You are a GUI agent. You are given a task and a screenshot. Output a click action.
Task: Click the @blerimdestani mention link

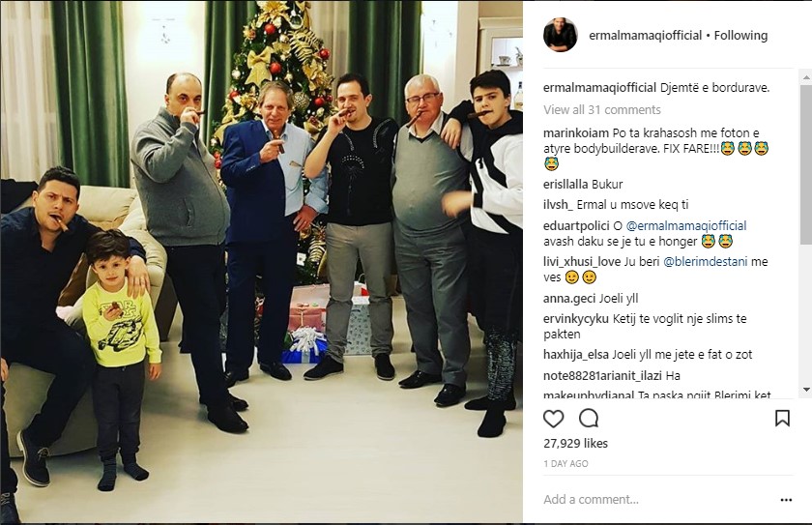tap(705, 261)
